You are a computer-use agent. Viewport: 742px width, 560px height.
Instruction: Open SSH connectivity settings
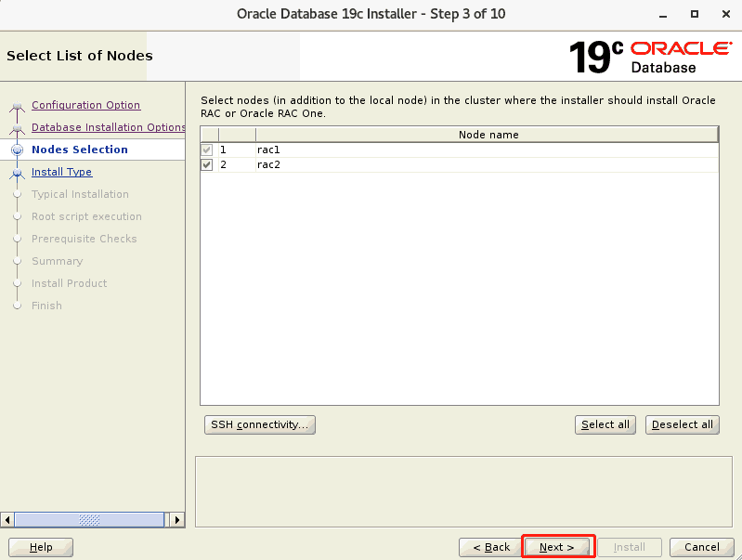click(x=260, y=424)
